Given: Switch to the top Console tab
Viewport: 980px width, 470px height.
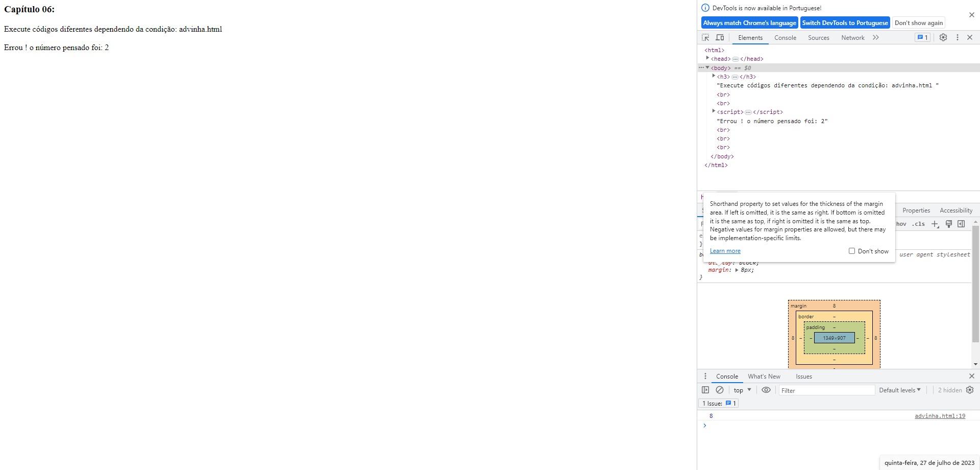Looking at the screenshot, I should (x=785, y=38).
